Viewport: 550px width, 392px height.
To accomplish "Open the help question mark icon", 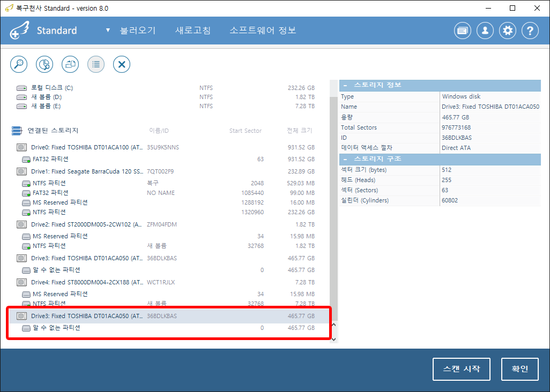I will [x=530, y=31].
